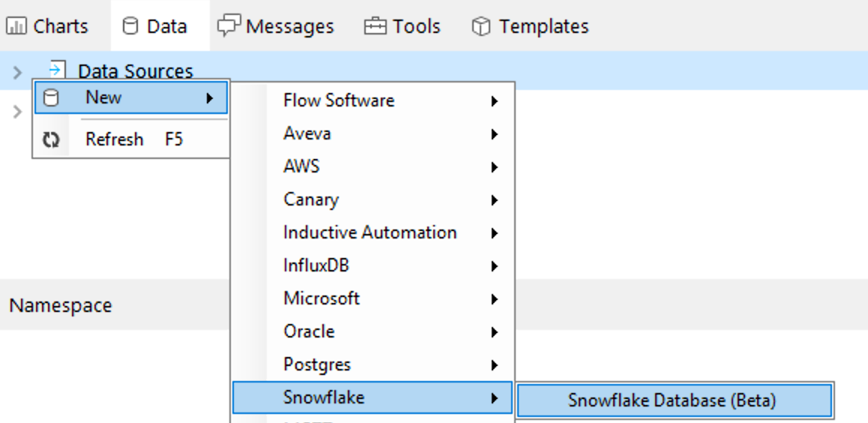Open the InfluxDB submenu
The height and width of the screenshot is (423, 868).
pos(373,265)
